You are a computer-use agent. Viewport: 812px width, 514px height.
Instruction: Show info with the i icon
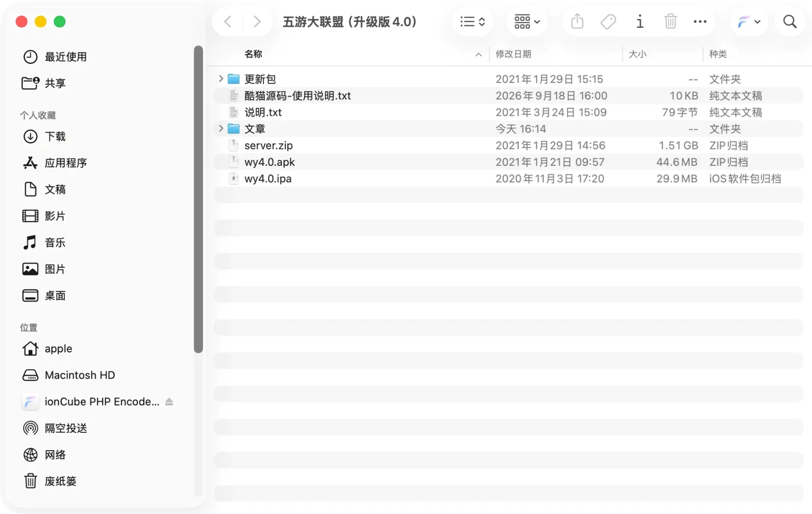640,22
